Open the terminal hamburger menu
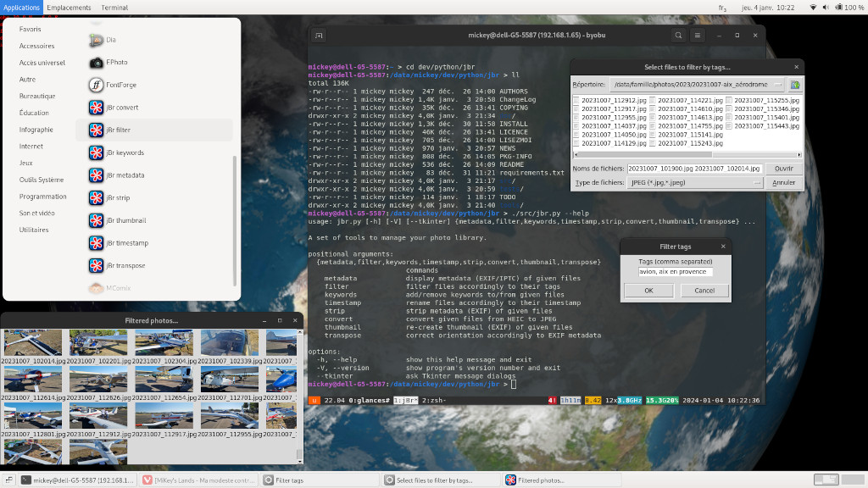The image size is (868, 488). tap(698, 36)
